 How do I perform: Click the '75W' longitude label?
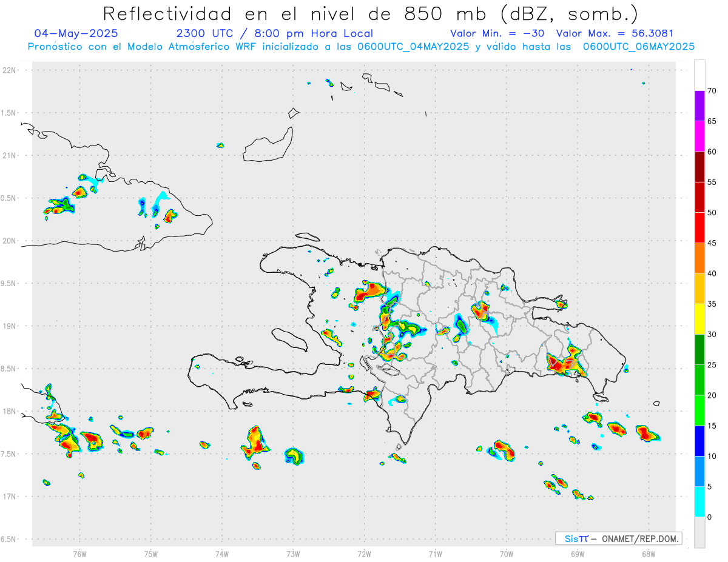tap(150, 554)
